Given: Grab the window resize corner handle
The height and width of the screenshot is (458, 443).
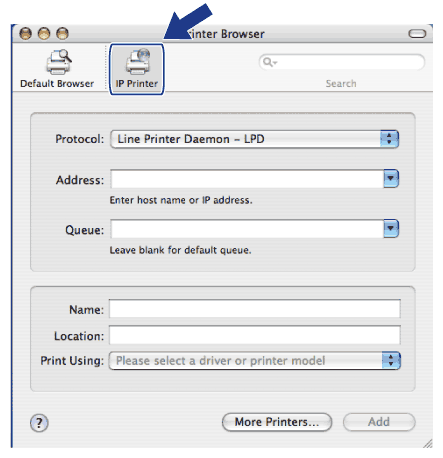Looking at the screenshot, I should (x=428, y=443).
